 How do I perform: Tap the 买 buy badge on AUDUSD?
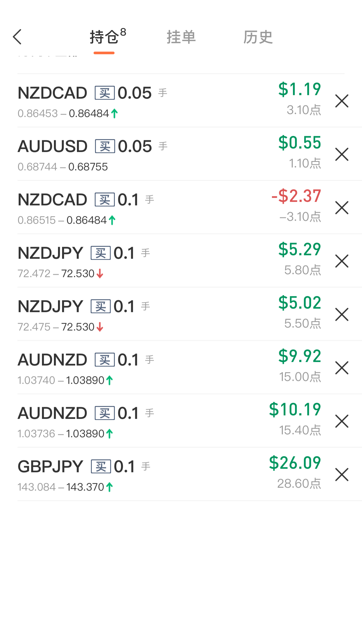tap(105, 146)
